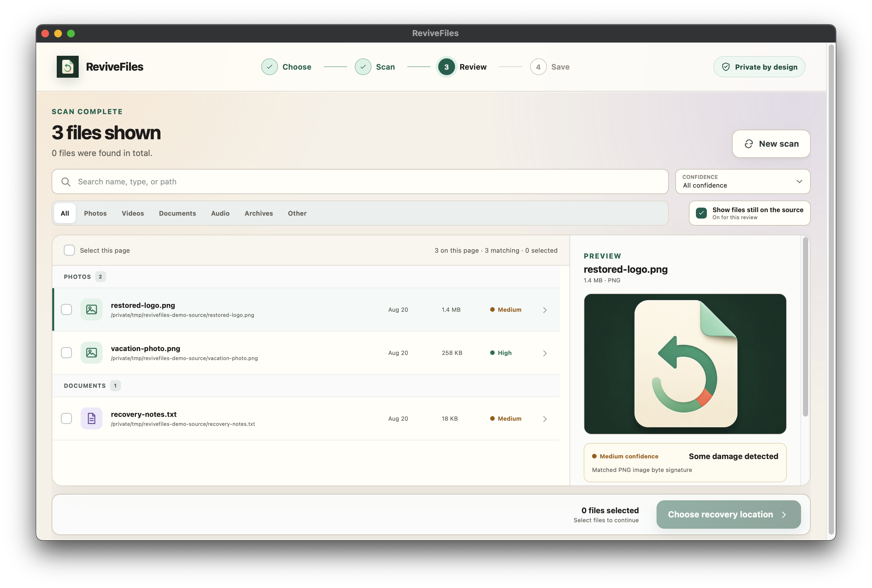Check the box for recovery-notes.txt

(x=66, y=418)
